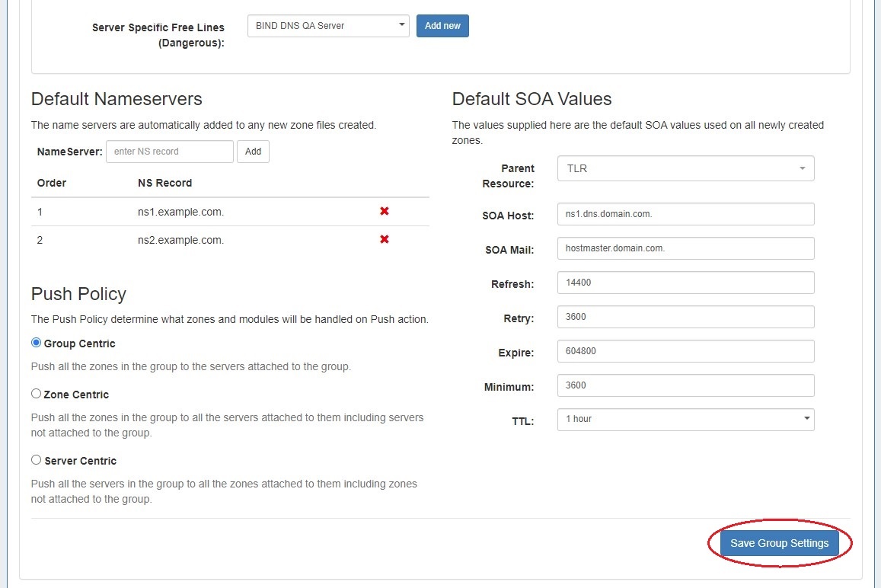The image size is (881, 588).
Task: Delete the ns1.example.com. nameserver record
Action: click(x=385, y=212)
